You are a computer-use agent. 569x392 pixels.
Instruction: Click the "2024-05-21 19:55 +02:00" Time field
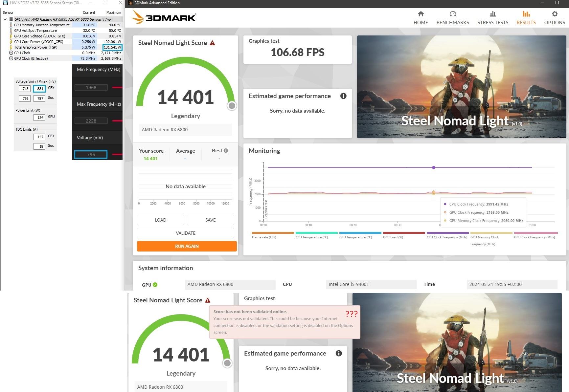tap(512, 284)
